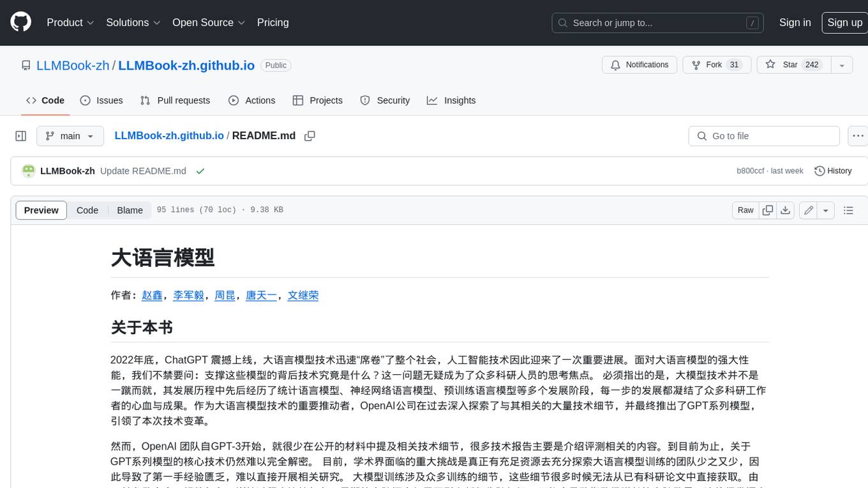Open the Update README.md commit message

143,171
